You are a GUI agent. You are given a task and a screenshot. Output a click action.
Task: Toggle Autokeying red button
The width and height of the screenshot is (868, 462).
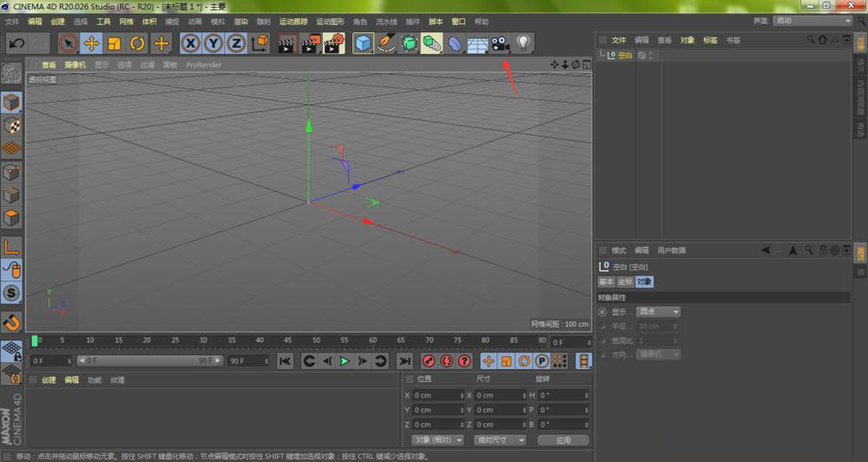[x=446, y=361]
